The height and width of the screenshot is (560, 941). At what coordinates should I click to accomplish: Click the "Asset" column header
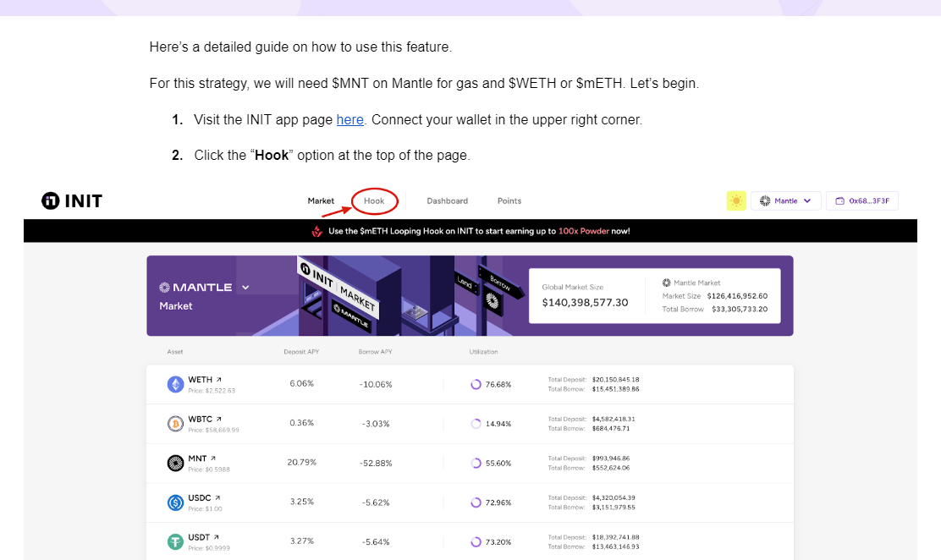175,352
